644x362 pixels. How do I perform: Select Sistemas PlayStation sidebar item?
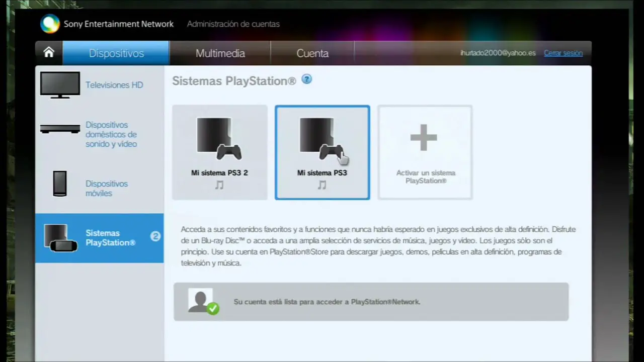point(99,238)
